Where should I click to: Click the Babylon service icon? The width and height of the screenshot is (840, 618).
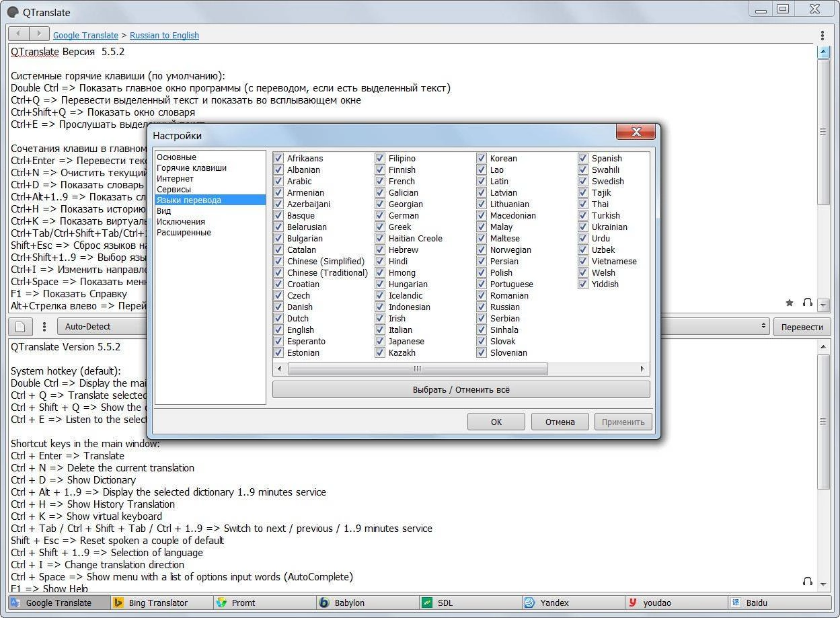tap(324, 603)
